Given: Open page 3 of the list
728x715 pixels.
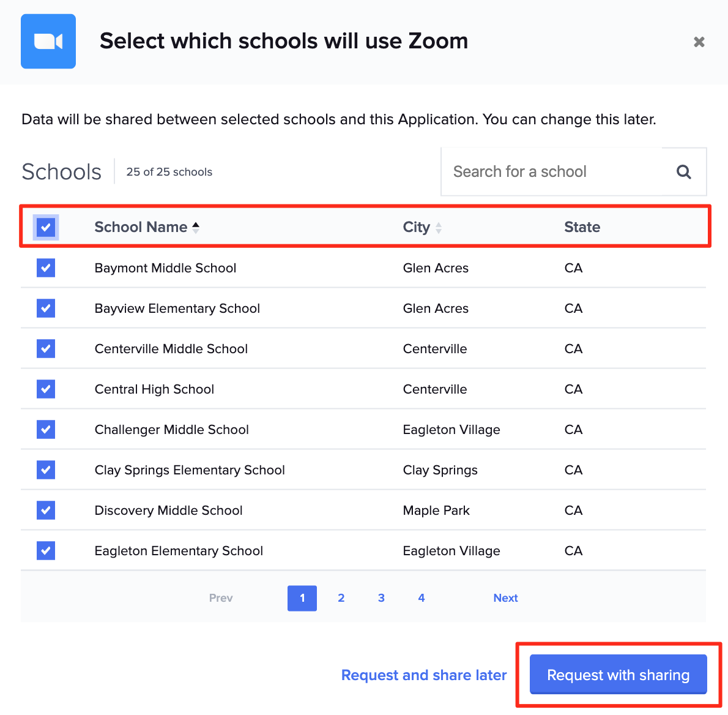Looking at the screenshot, I should tap(381, 598).
